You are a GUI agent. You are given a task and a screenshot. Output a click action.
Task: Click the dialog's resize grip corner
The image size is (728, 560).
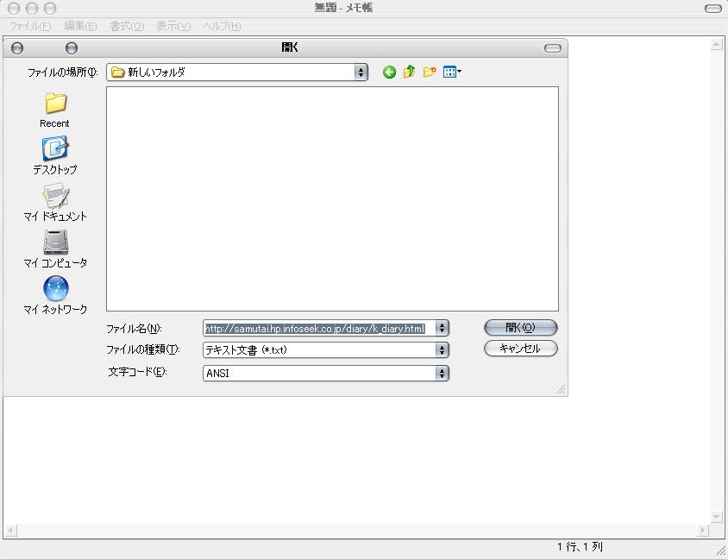point(561,390)
